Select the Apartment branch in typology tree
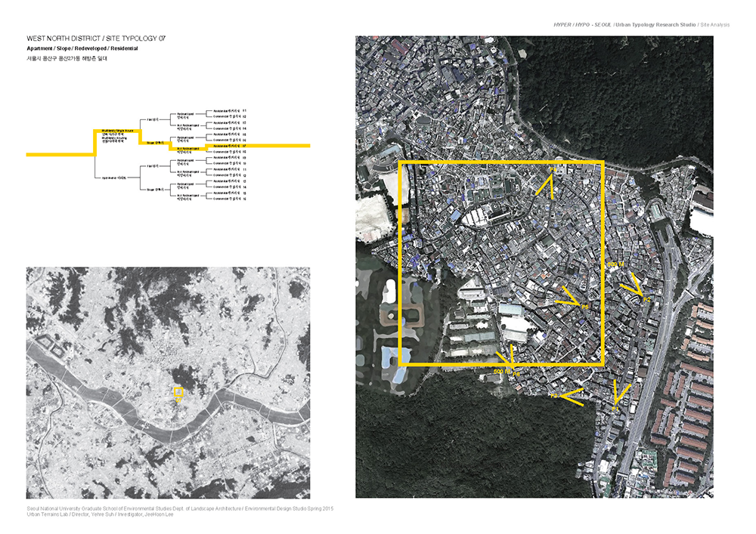 pyautogui.click(x=113, y=177)
